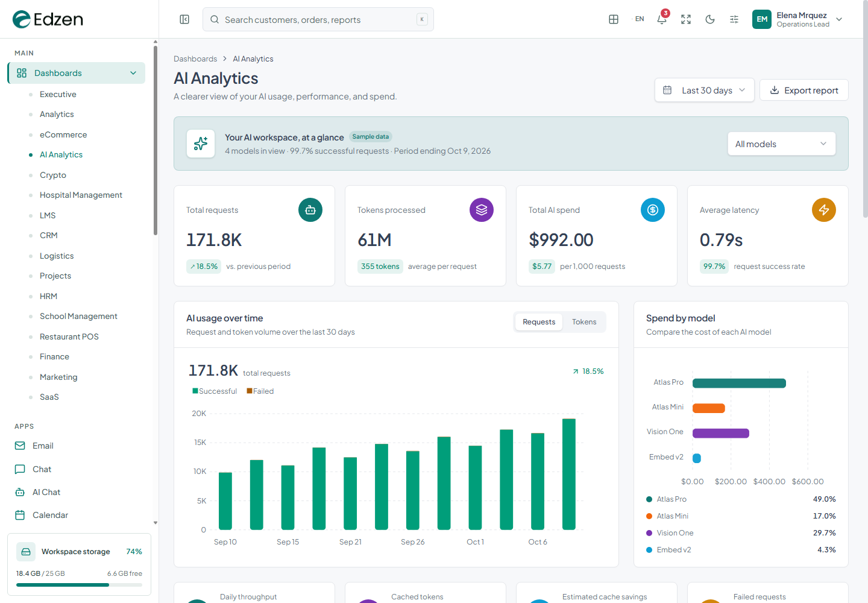Click the chevron between Dashboards and AI Analytics

pyautogui.click(x=225, y=58)
